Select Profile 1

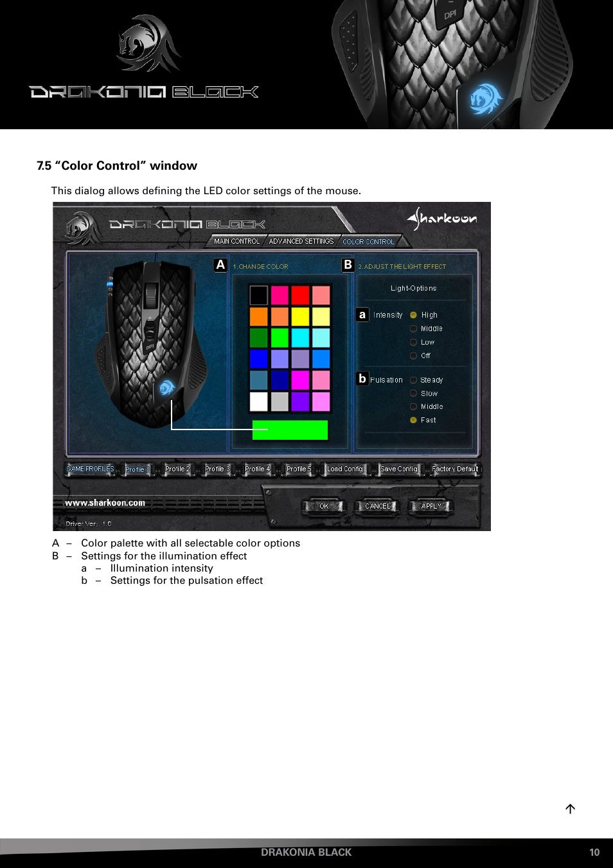(138, 469)
